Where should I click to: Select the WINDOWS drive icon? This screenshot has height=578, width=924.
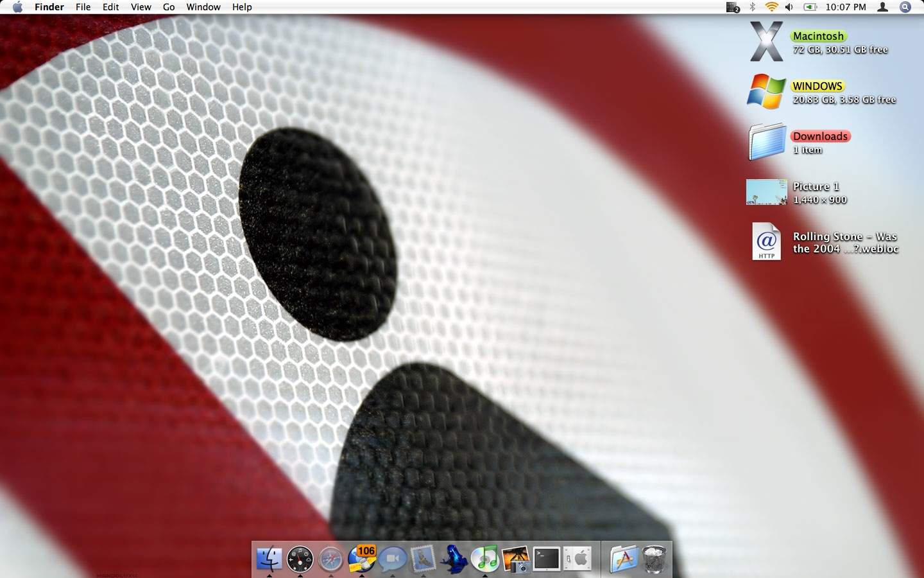(767, 92)
